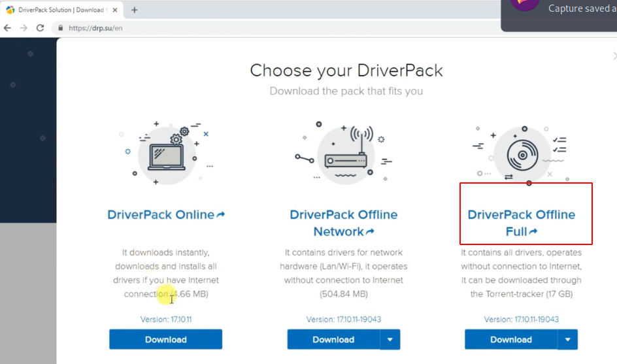
Task: Open a new browser tab
Action: 134,10
